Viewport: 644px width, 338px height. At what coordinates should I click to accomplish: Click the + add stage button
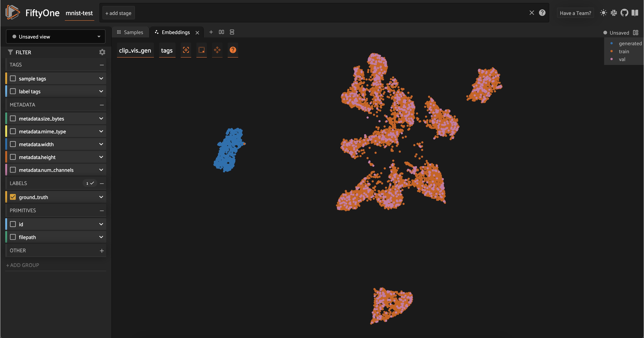coord(119,13)
